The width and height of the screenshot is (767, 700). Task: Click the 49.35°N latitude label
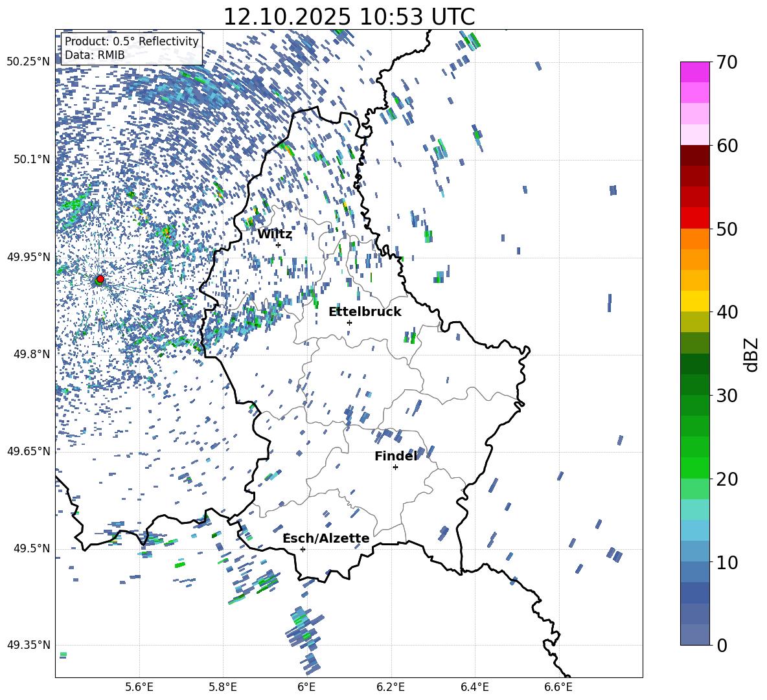pos(29,645)
